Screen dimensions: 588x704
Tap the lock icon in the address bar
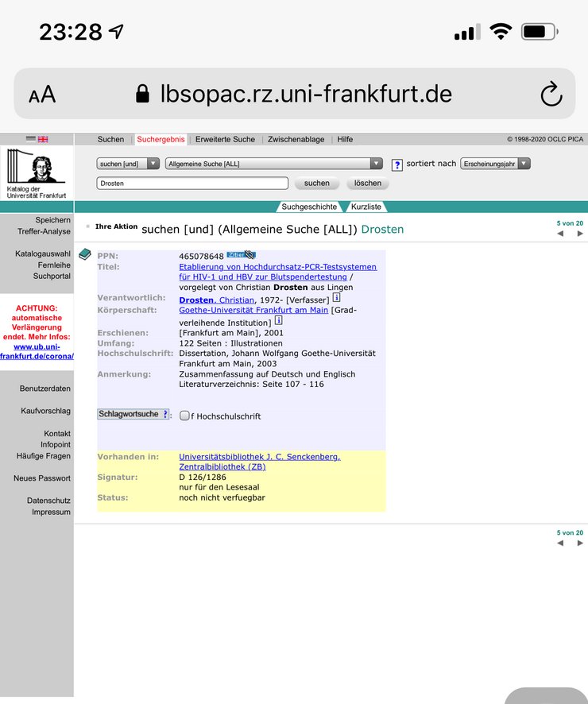coord(142,94)
